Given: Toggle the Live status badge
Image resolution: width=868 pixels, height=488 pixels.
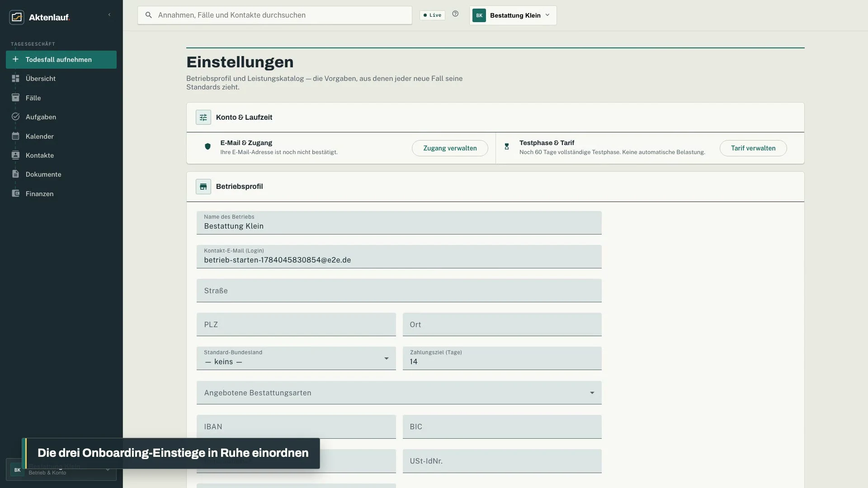Looking at the screenshot, I should (x=432, y=15).
